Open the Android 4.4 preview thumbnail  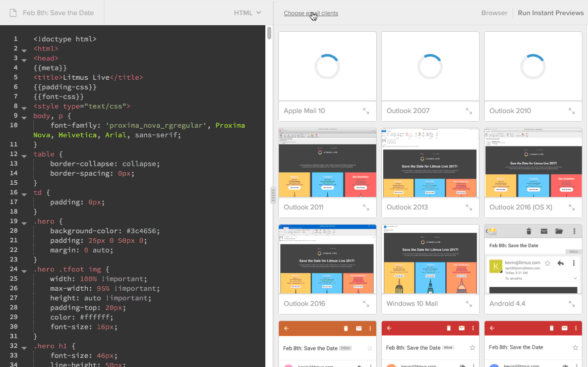533,259
